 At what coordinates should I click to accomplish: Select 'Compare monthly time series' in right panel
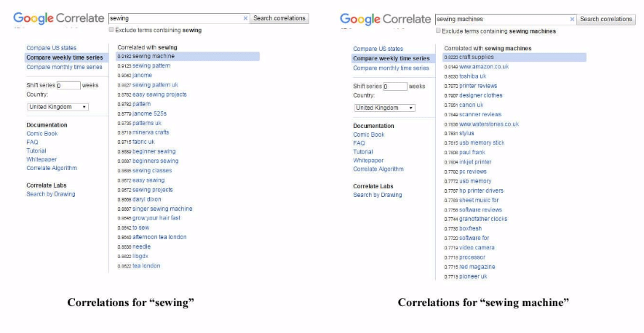pyautogui.click(x=391, y=68)
